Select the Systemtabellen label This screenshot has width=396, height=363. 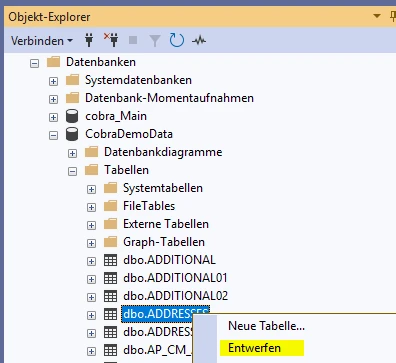(163, 188)
